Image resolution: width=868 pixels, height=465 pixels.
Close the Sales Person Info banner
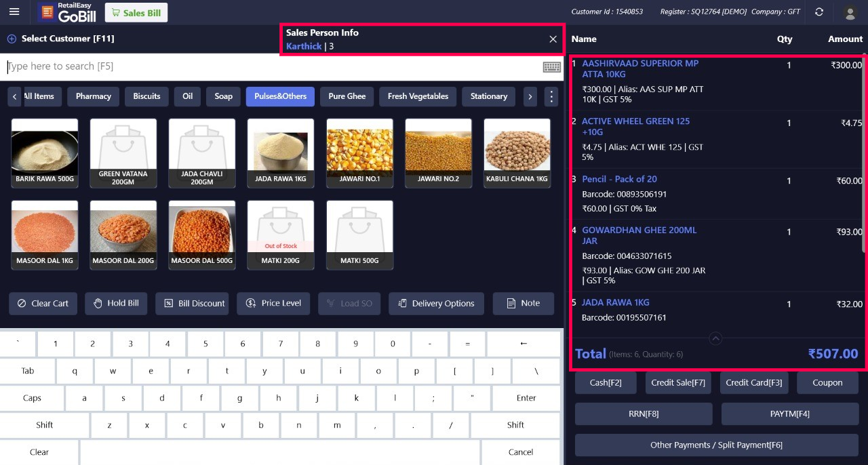click(553, 39)
